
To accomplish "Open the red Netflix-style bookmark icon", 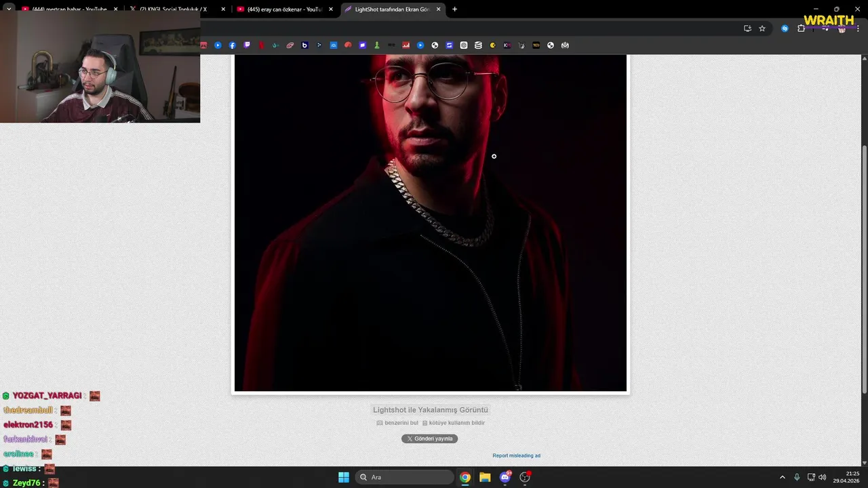I will point(261,45).
